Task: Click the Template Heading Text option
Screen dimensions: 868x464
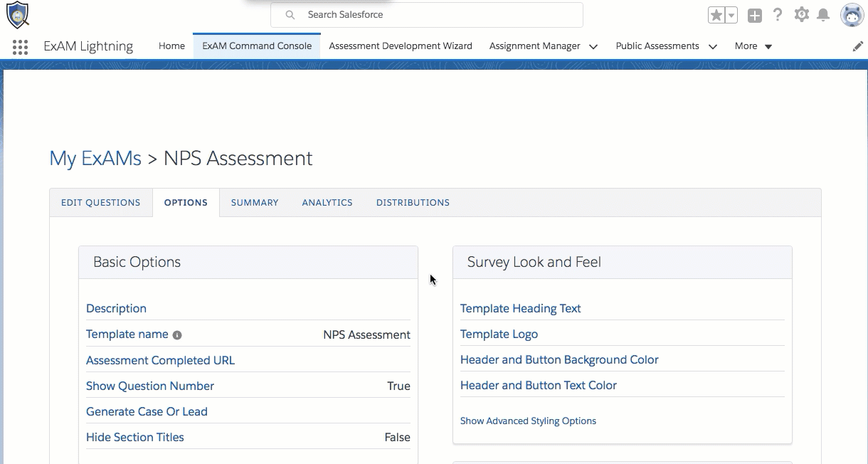Action: 521,309
